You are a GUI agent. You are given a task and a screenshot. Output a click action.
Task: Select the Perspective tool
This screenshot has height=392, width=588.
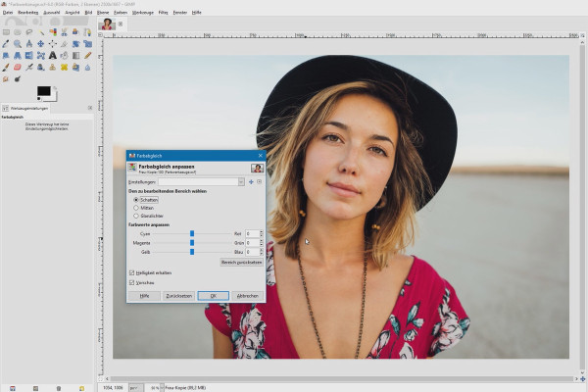tap(18, 56)
